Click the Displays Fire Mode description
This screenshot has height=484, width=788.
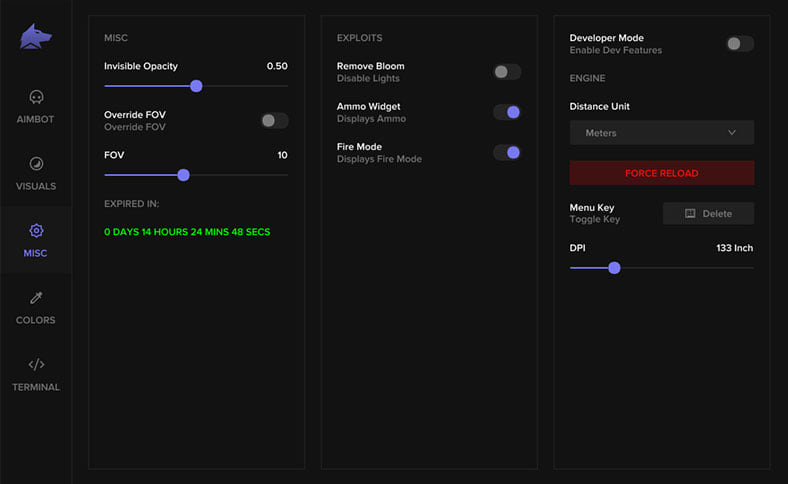[379, 159]
